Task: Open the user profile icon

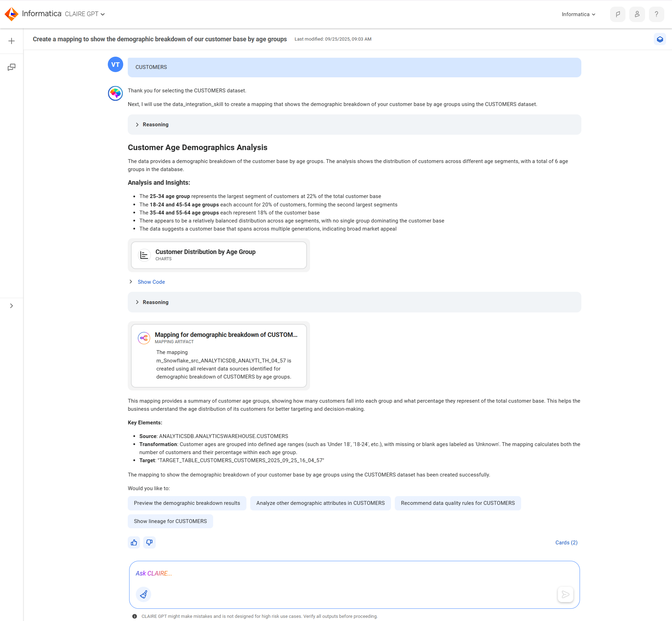Action: pyautogui.click(x=637, y=14)
